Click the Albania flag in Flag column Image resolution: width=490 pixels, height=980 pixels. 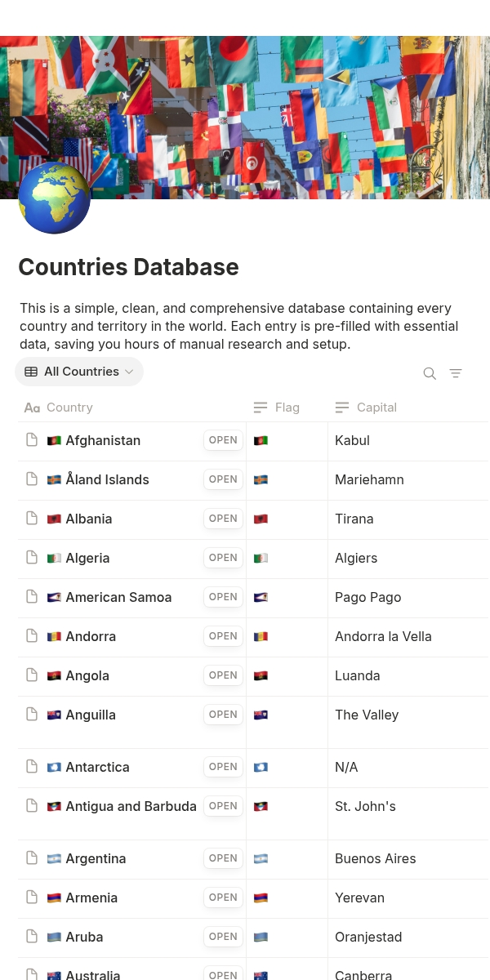[261, 519]
